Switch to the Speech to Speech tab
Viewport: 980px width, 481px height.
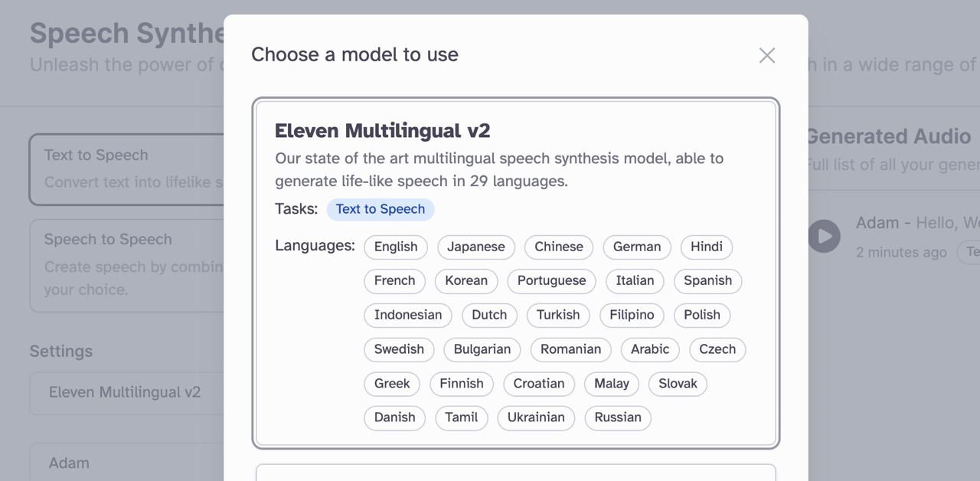point(127,265)
